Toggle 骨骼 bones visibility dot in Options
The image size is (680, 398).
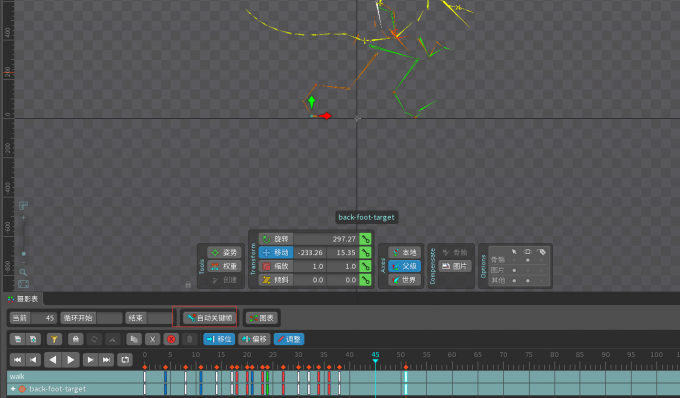click(527, 260)
